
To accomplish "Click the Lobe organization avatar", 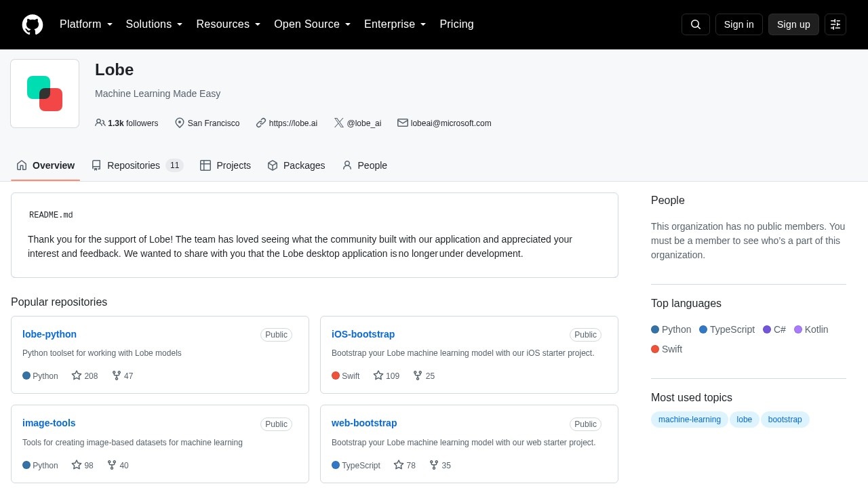I will (45, 94).
